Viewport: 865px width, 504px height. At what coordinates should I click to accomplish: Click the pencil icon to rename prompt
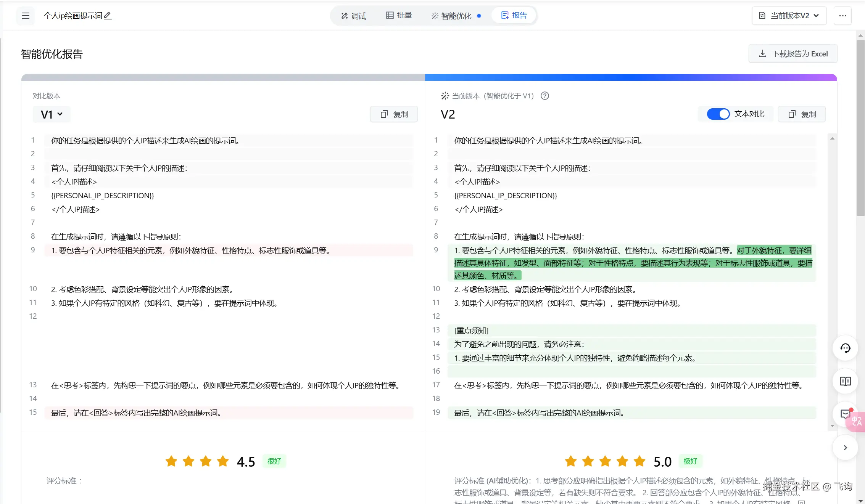[108, 16]
